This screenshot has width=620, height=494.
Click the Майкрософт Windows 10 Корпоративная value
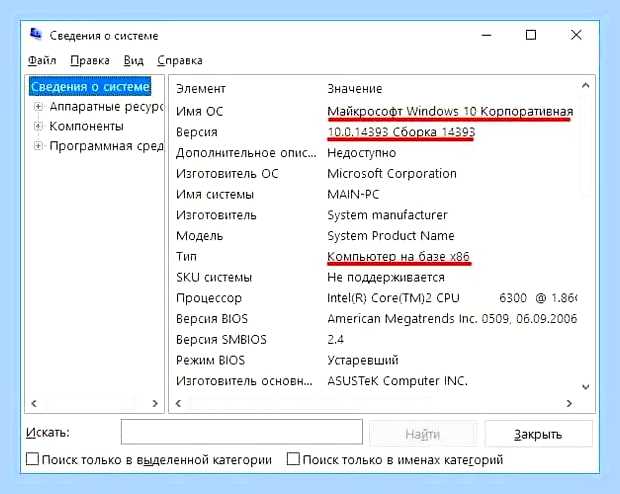(450, 112)
